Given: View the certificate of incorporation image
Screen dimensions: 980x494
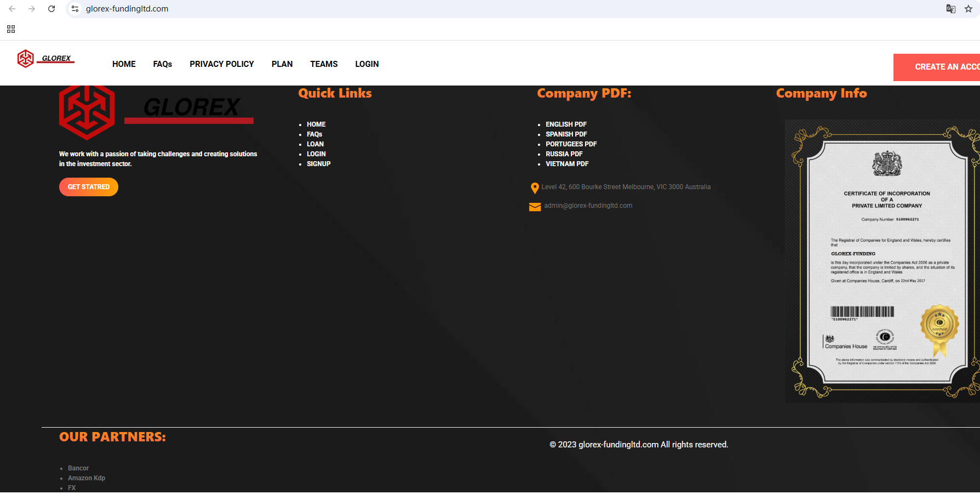Looking at the screenshot, I should [882, 261].
